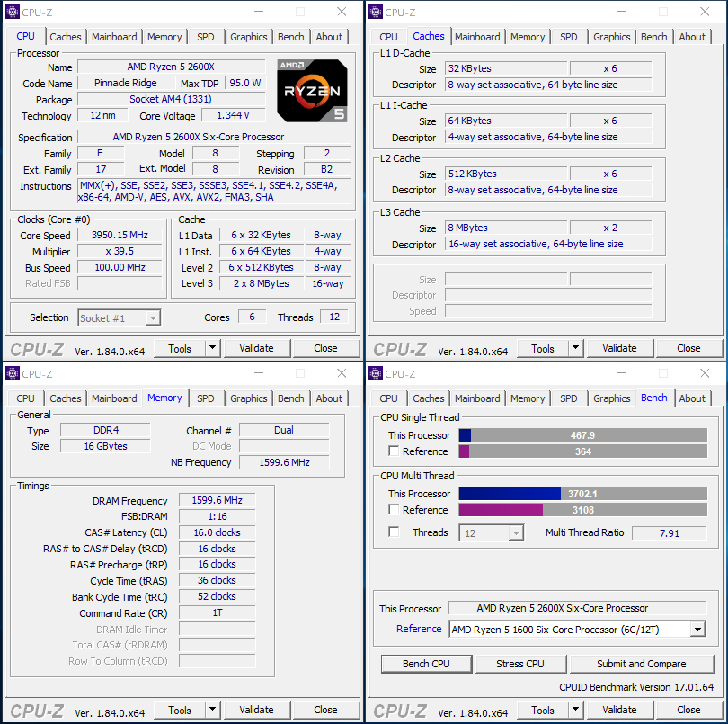Click the Package value Socket AM4 (1331)
Viewport: 728px width, 724px height.
click(x=172, y=99)
